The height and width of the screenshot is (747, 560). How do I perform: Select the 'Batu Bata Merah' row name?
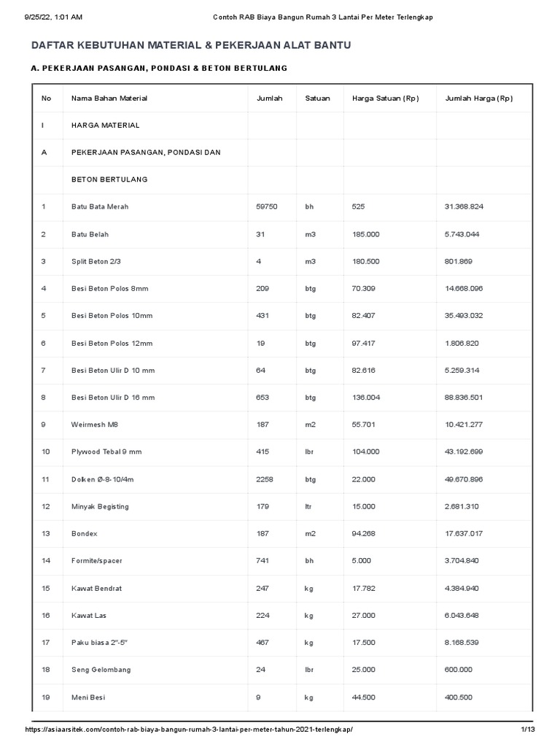click(100, 207)
